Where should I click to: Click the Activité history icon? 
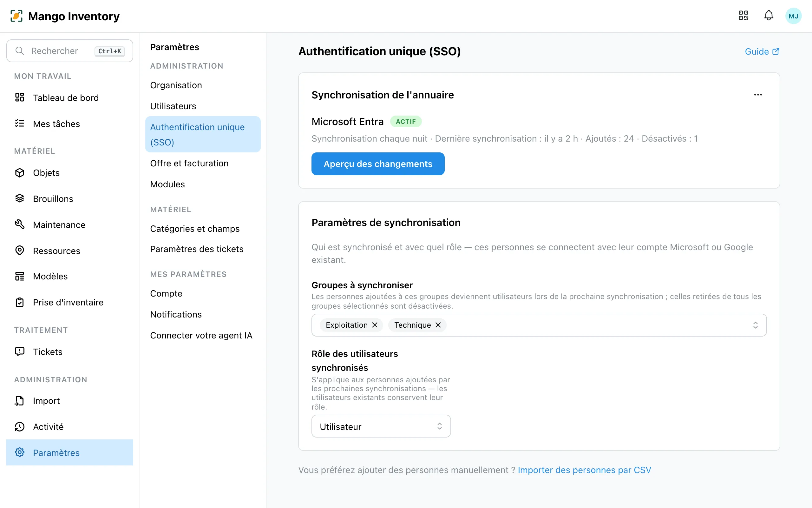[x=20, y=427]
